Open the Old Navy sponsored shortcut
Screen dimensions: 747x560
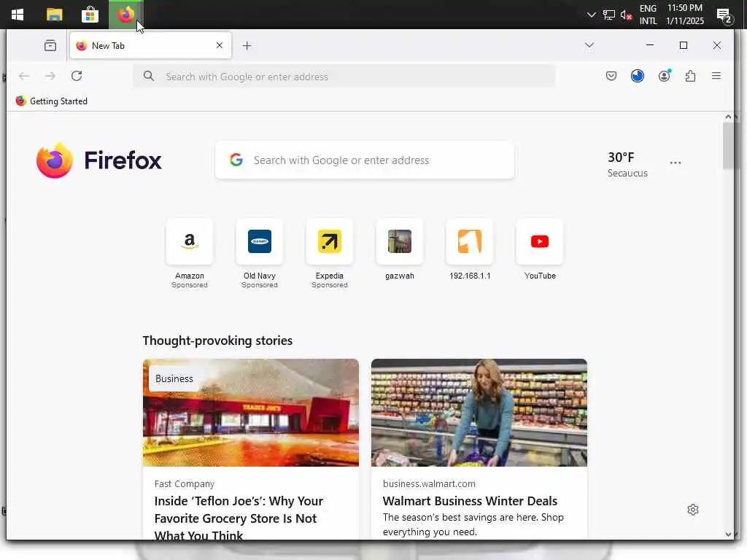tap(260, 253)
